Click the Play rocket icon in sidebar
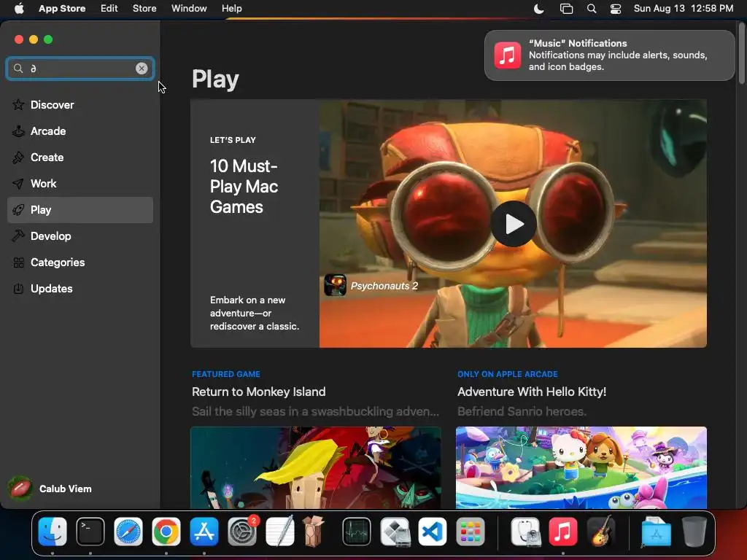Image resolution: width=747 pixels, height=560 pixels. (x=18, y=210)
